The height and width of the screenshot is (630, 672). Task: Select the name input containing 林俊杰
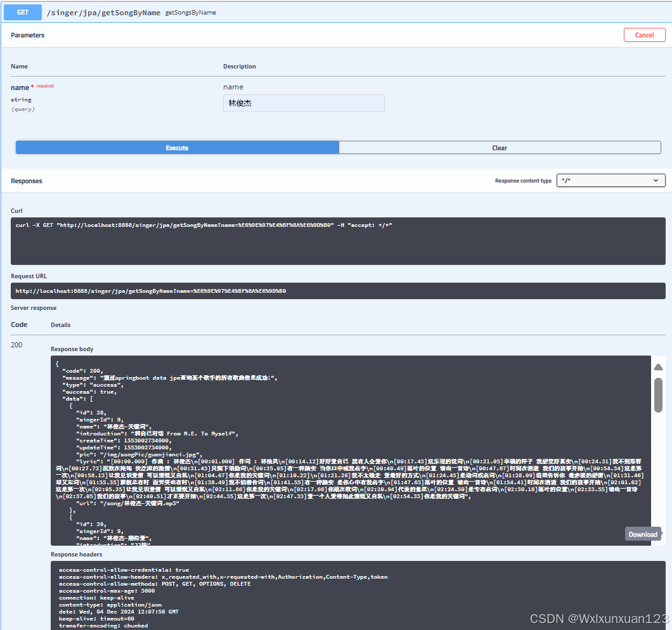click(304, 103)
